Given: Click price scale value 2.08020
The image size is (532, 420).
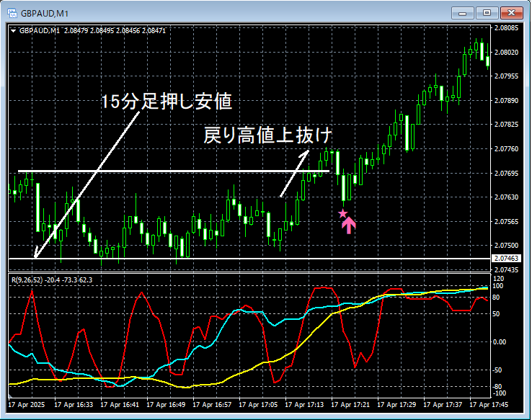Looking at the screenshot, I should click(507, 52).
